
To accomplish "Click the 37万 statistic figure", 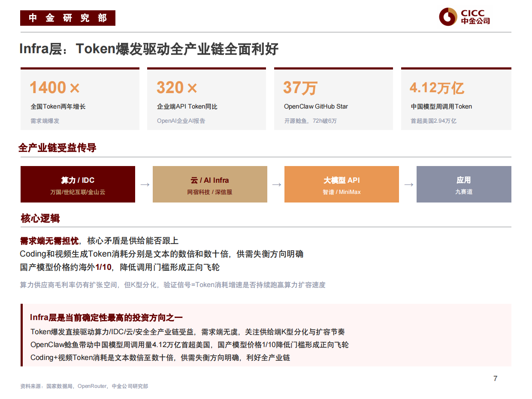I will (300, 88).
